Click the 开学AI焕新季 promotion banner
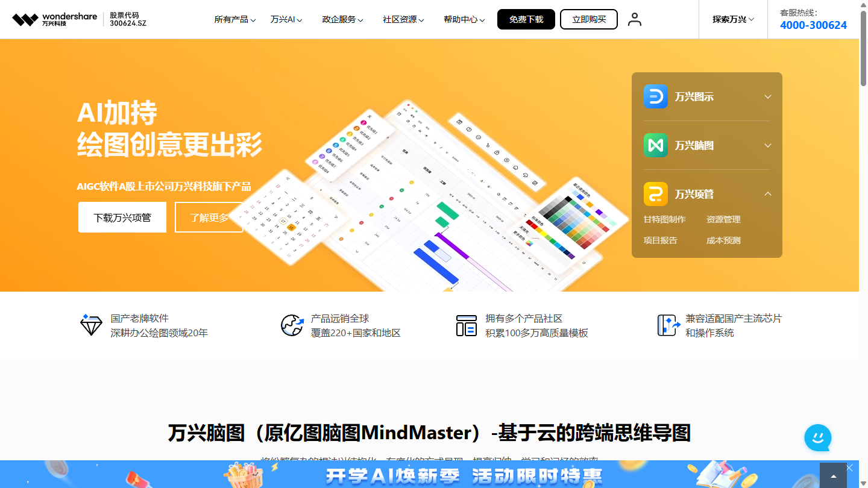Image resolution: width=868 pixels, height=488 pixels. [429, 474]
